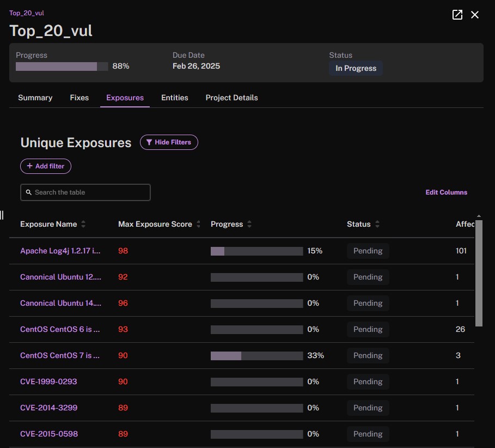495x448 pixels.
Task: Click the CentOS 7 33% progress bar
Action: point(256,356)
